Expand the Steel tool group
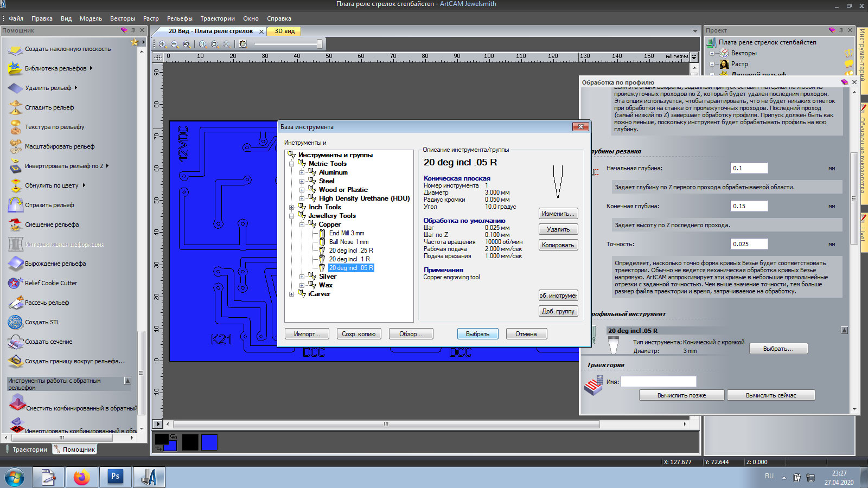The width and height of the screenshot is (868, 488). [x=302, y=181]
